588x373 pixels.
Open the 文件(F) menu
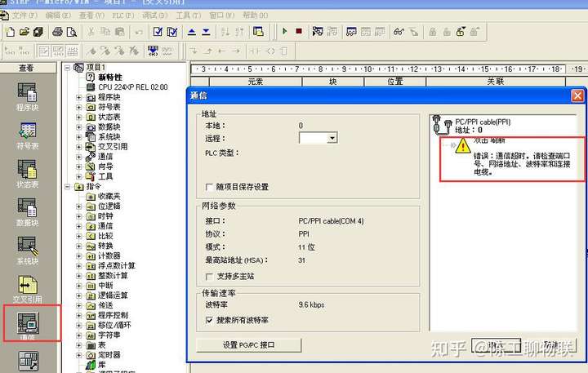(x=24, y=16)
